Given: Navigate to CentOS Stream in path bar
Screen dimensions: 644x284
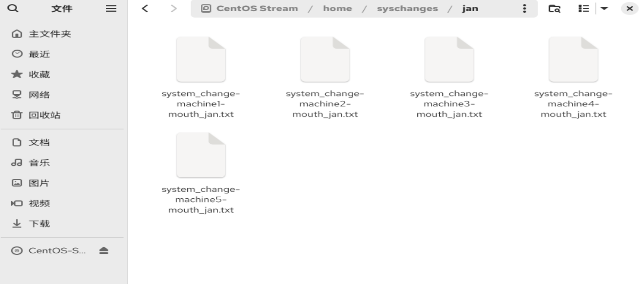Looking at the screenshot, I should pyautogui.click(x=257, y=9).
